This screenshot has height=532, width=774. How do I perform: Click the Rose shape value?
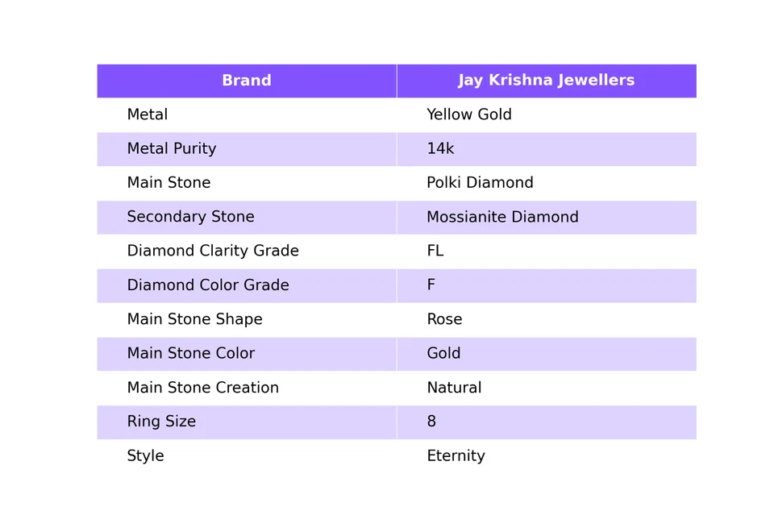coord(444,319)
